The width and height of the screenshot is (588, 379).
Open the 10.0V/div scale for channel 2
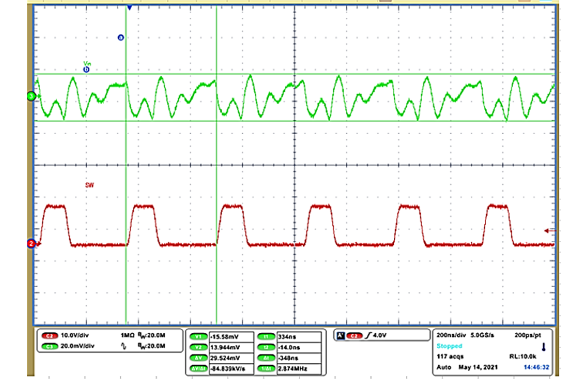pos(75,335)
